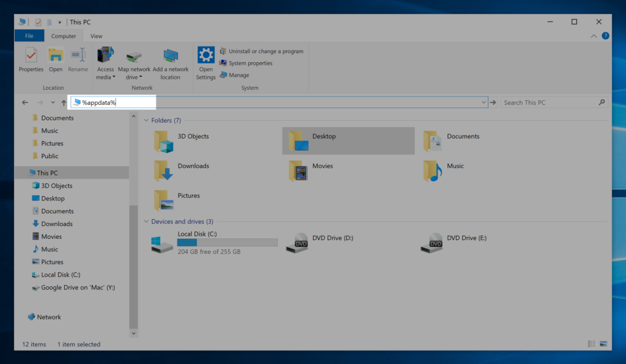Open the Map network drive dropdown

[x=134, y=64]
